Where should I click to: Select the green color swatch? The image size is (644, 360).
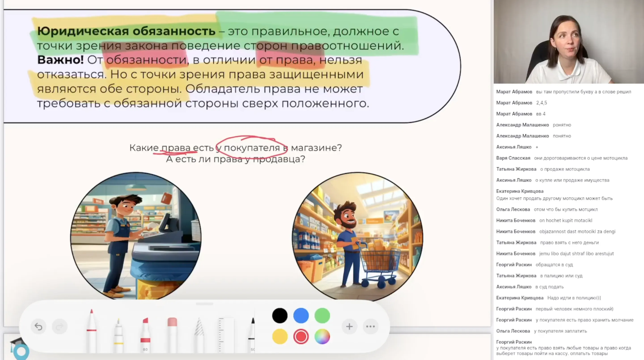[x=322, y=316]
